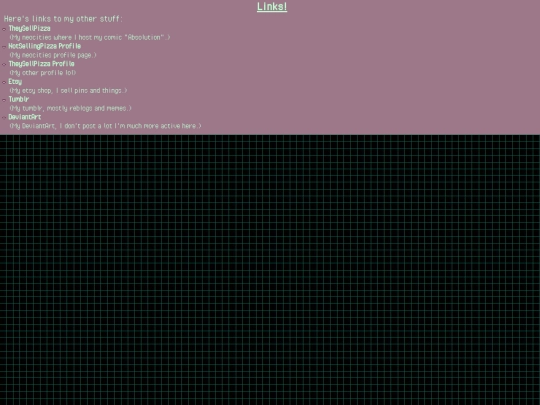Image resolution: width=540 pixels, height=405 pixels.
Task: Click 'Here's links to my other stuff:' text
Action: [x=63, y=19]
